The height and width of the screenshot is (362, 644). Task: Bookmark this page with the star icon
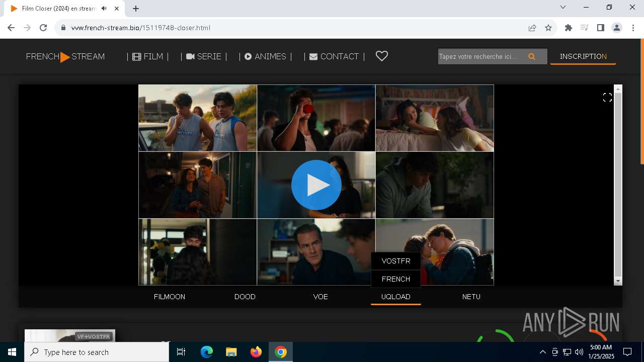click(548, 28)
